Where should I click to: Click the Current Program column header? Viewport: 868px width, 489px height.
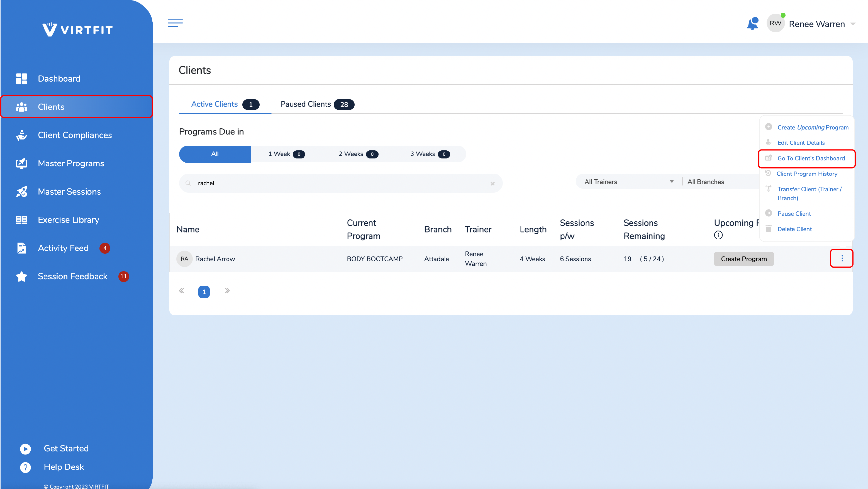tap(363, 229)
